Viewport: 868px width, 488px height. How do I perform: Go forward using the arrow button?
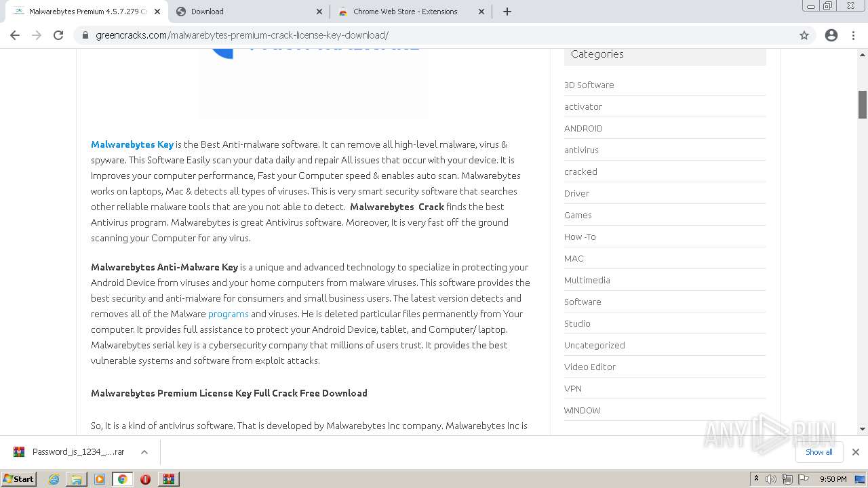click(37, 35)
